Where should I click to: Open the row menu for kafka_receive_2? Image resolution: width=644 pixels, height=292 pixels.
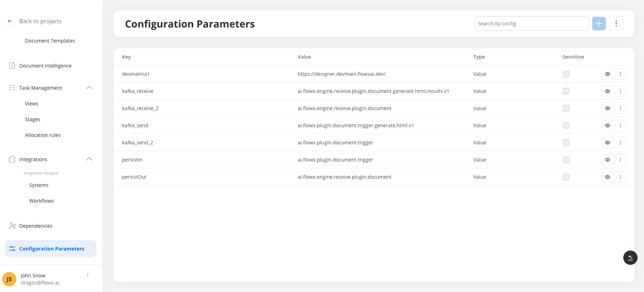620,108
